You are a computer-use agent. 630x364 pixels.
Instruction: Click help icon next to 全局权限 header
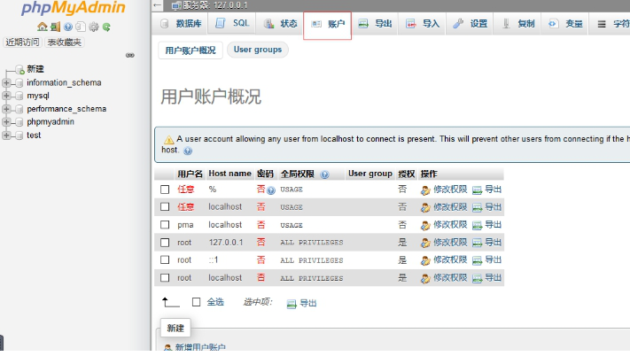324,174
